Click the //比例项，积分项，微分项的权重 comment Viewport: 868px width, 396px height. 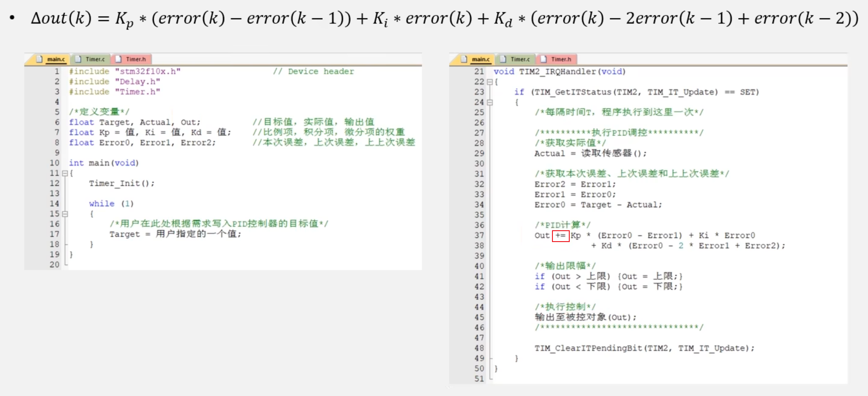click(329, 132)
